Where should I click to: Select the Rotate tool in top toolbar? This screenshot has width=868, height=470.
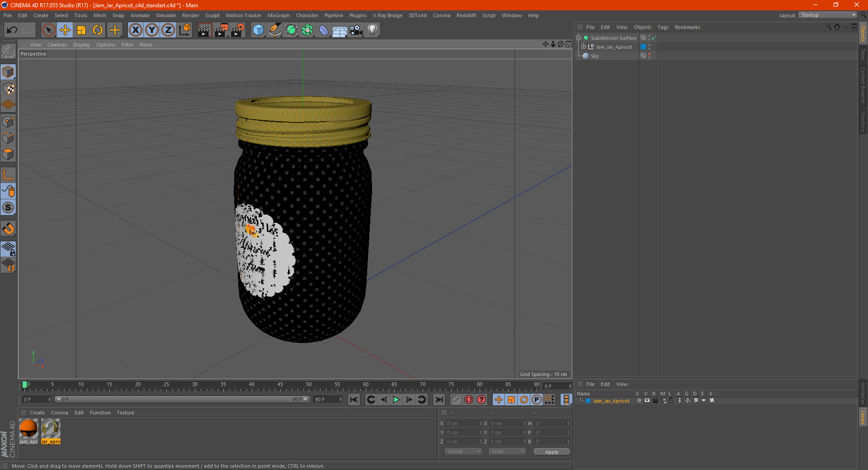coord(98,30)
